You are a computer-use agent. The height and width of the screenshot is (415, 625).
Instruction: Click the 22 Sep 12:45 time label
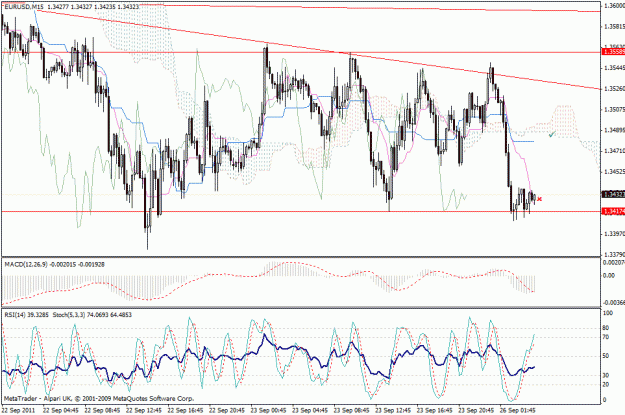click(144, 410)
